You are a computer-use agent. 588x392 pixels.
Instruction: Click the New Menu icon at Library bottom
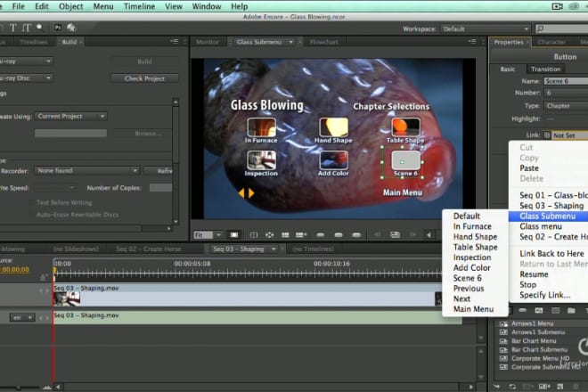pyautogui.click(x=544, y=386)
